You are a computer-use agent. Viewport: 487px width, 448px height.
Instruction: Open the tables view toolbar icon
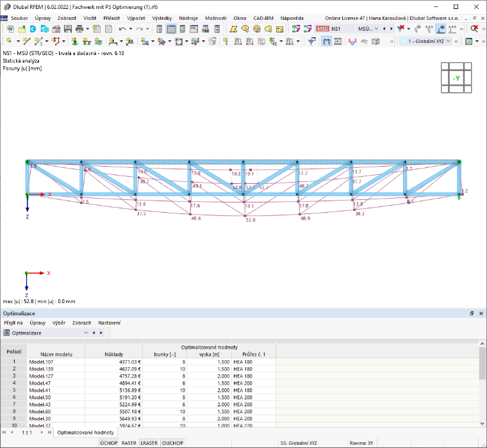[171, 29]
